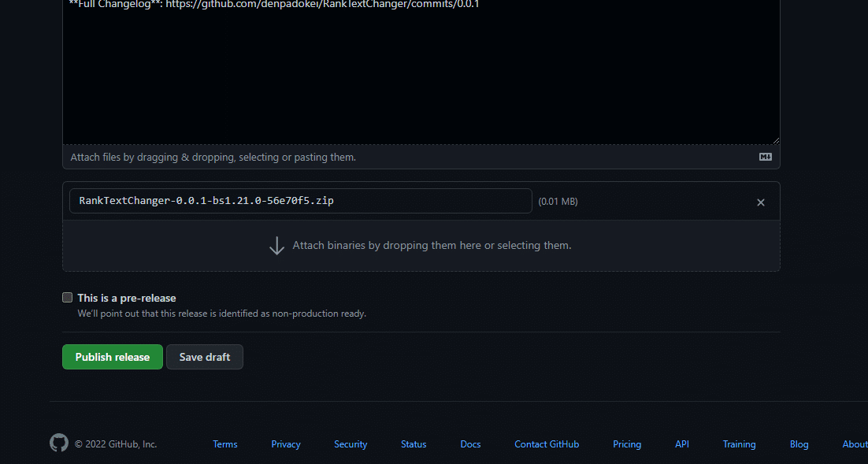Screen dimensions: 868x464
Task: Click the Publish release button
Action: (x=113, y=357)
